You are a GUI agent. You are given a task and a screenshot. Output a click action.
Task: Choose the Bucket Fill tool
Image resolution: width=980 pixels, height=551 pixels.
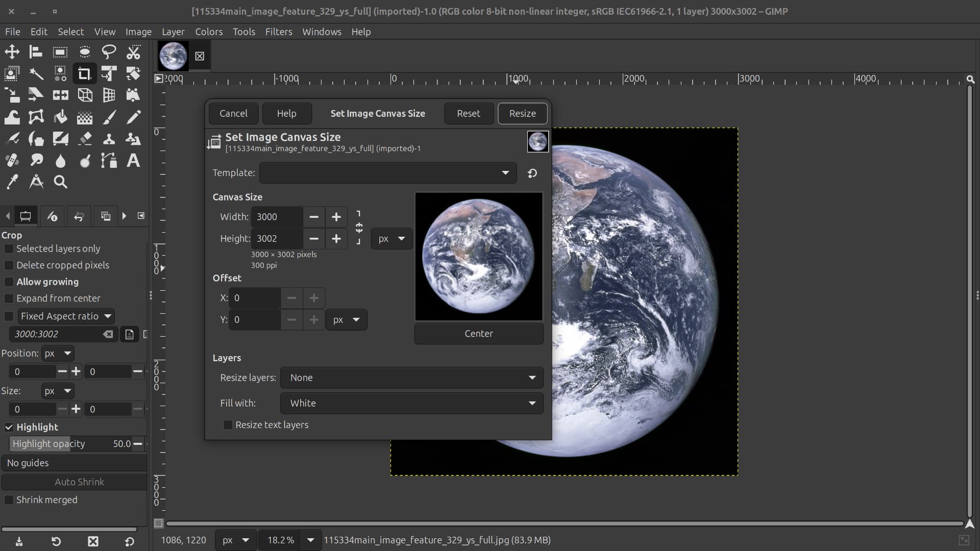point(60,117)
